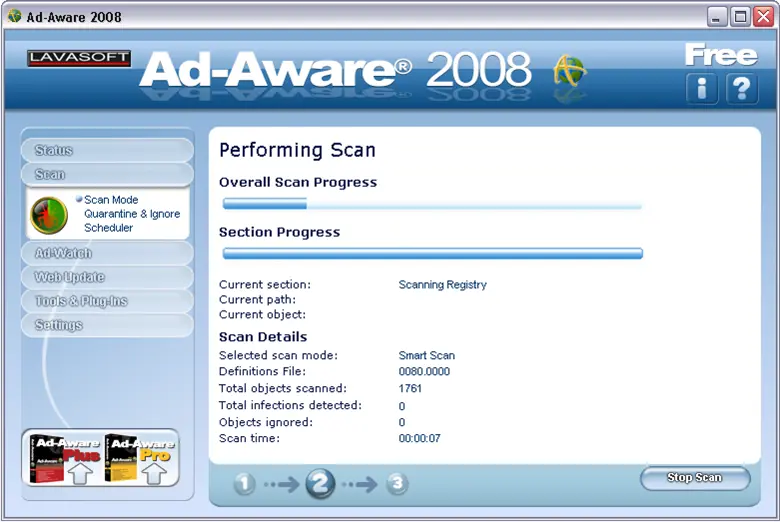This screenshot has width=780, height=522.
Task: Open the Scheduler submenu item
Action: coord(108,227)
